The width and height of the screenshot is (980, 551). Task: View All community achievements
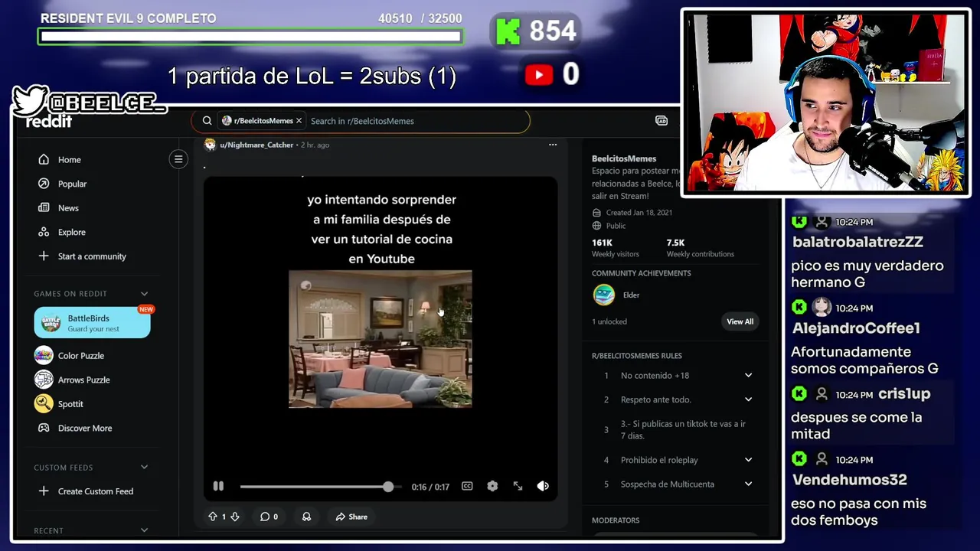740,321
